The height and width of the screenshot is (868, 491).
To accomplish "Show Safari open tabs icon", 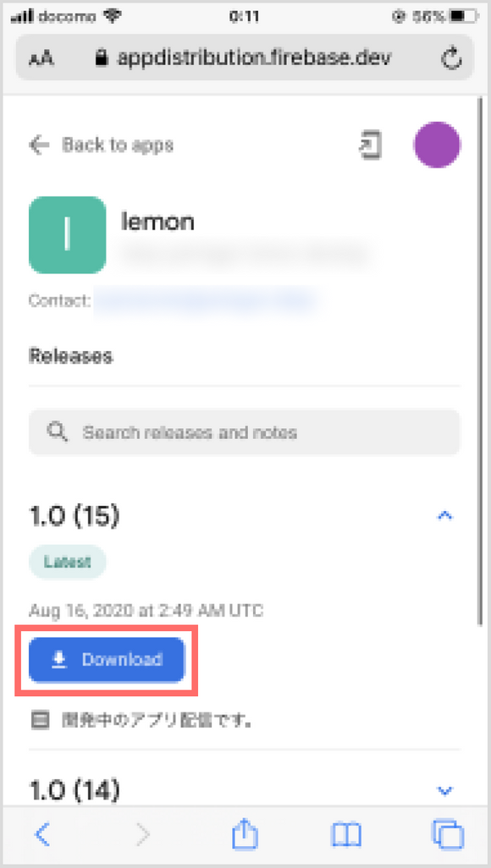I will click(447, 833).
